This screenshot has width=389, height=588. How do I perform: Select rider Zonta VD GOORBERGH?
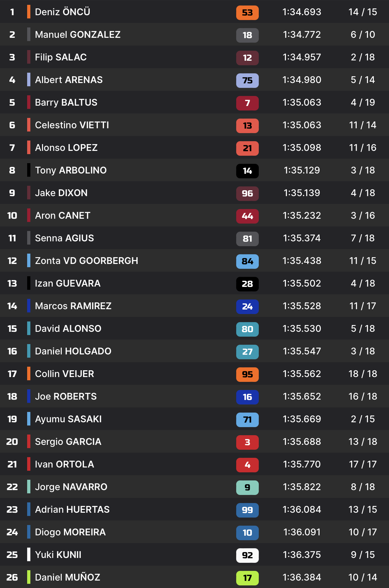(86, 261)
